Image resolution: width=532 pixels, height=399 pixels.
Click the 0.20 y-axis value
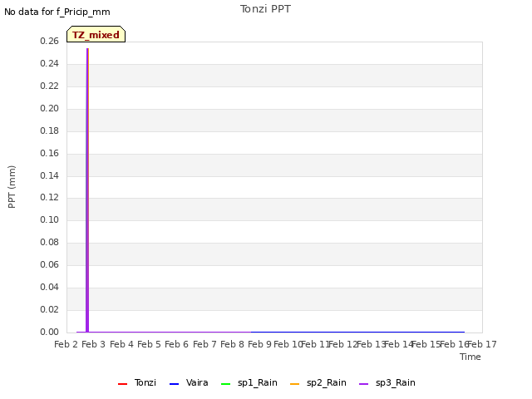(50, 108)
